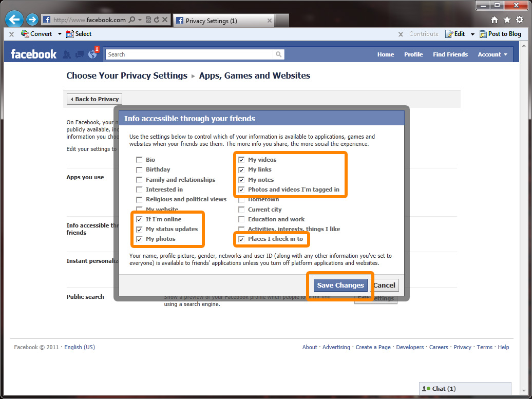The image size is (532, 399).
Task: Click the Edit toolbar button
Action: (x=455, y=34)
